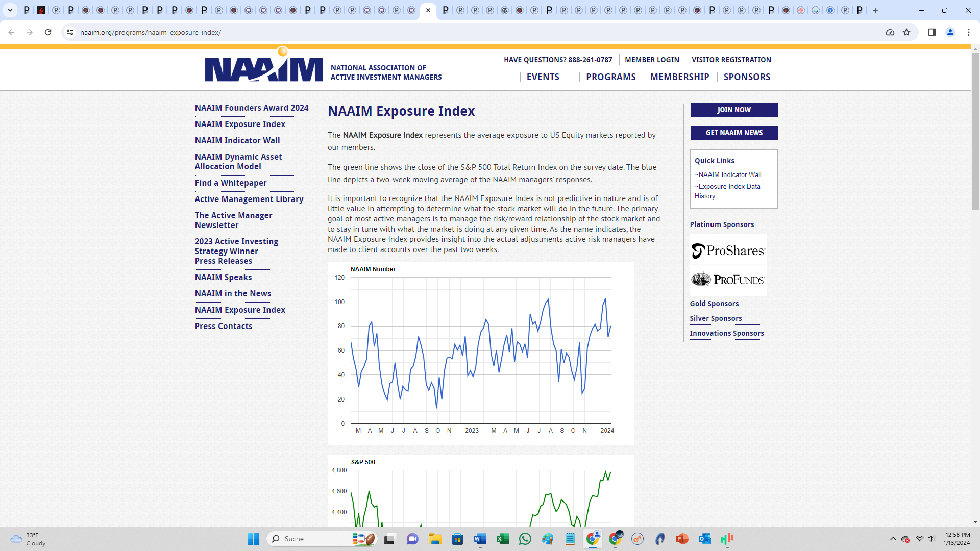Click the site information icon in address bar
Viewport: 980px width, 551px height.
70,32
